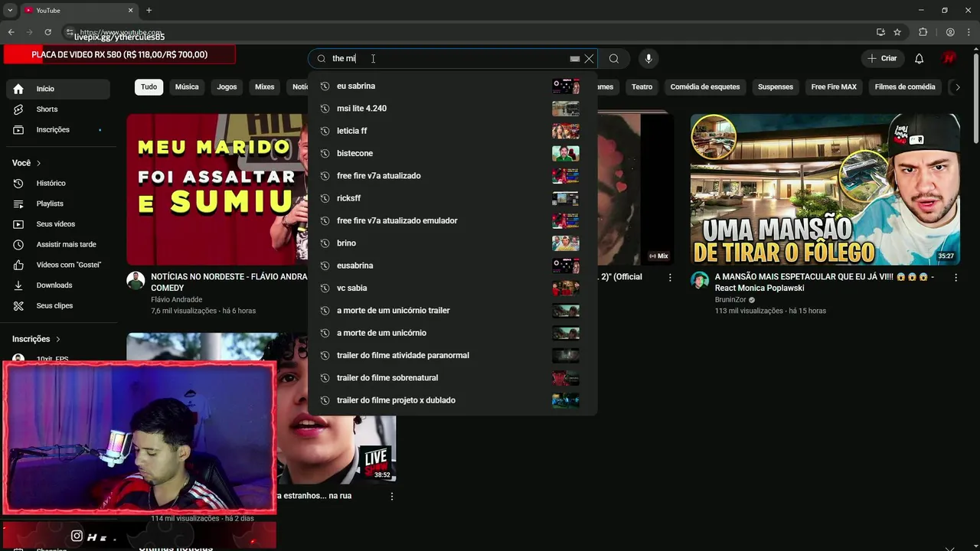
Task: Go back in the browser
Action: click(11, 32)
